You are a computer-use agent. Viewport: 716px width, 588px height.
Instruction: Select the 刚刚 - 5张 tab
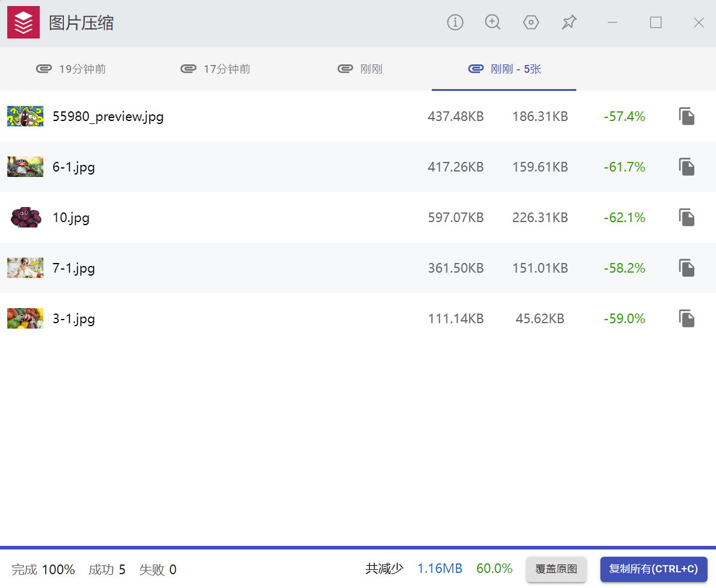click(x=505, y=69)
